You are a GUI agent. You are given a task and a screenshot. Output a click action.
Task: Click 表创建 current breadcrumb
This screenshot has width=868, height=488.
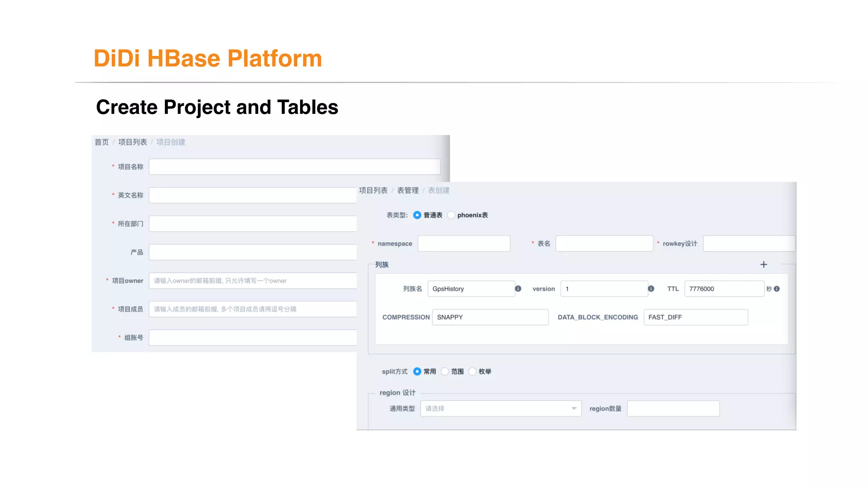[439, 191]
